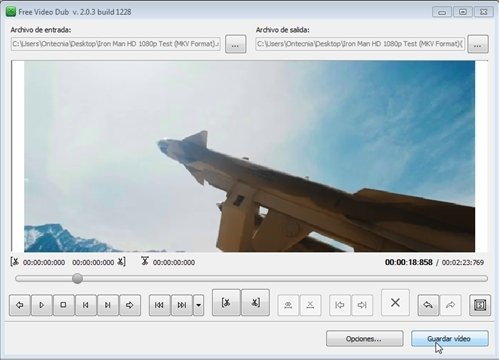
Task: Click the Archivo de salida path field
Action: pyautogui.click(x=360, y=44)
